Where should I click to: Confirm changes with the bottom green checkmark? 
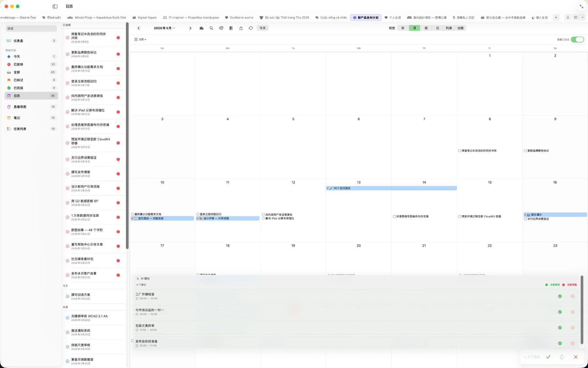pyautogui.click(x=548, y=357)
